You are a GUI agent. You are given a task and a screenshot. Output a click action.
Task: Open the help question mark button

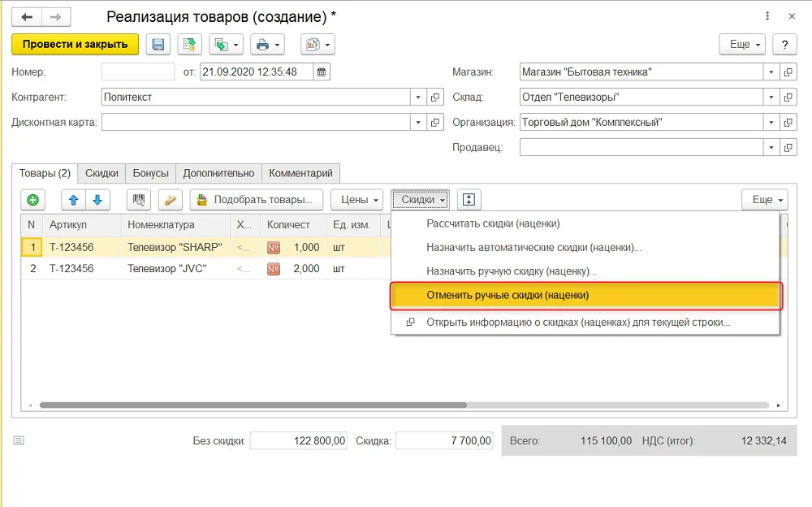[784, 45]
